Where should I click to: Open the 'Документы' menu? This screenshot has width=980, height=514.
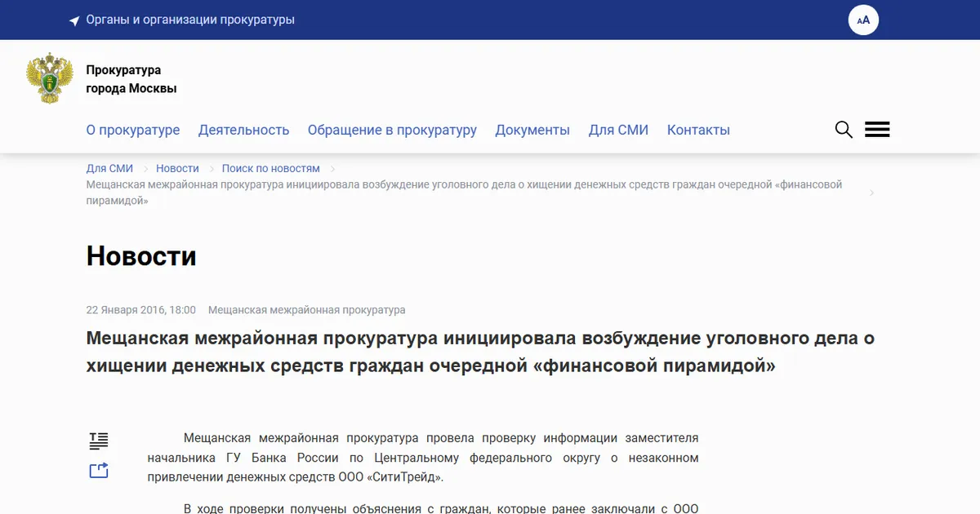532,130
